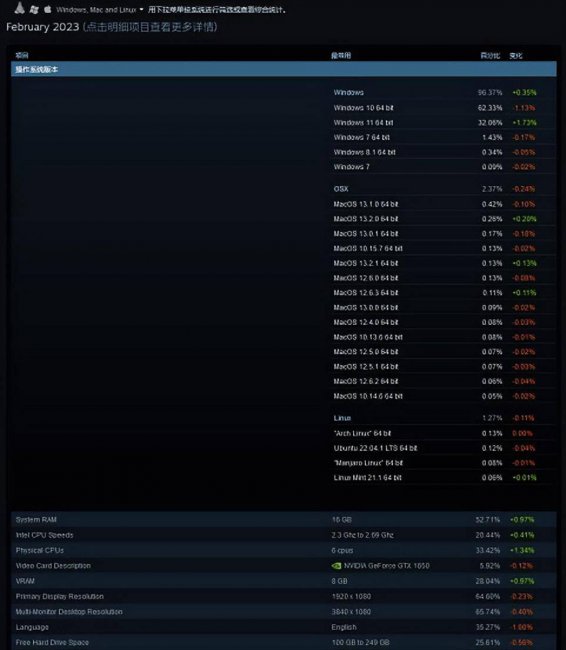Select the "Windows 10 64 bit" row
The height and width of the screenshot is (650, 566).
tap(444, 108)
